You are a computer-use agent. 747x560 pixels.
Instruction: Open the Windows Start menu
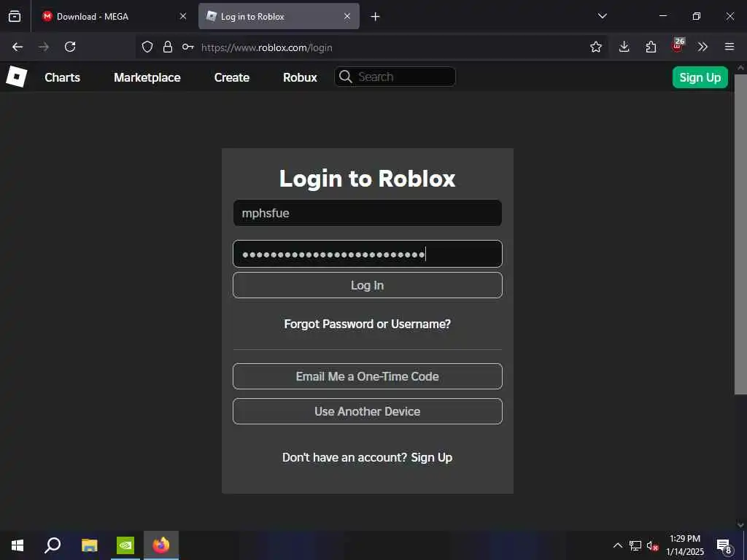point(18,545)
